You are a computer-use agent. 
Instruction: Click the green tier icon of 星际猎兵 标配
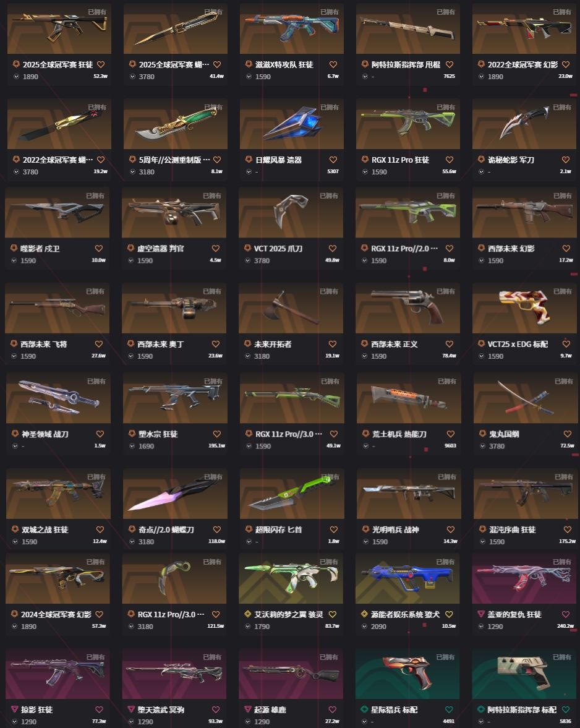tap(365, 709)
